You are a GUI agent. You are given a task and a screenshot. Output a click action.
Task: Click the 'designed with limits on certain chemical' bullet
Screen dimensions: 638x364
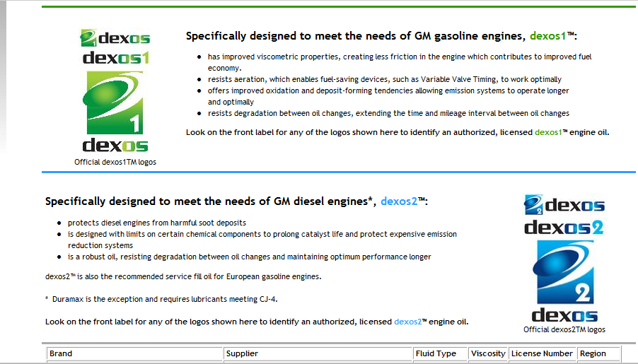262,240
